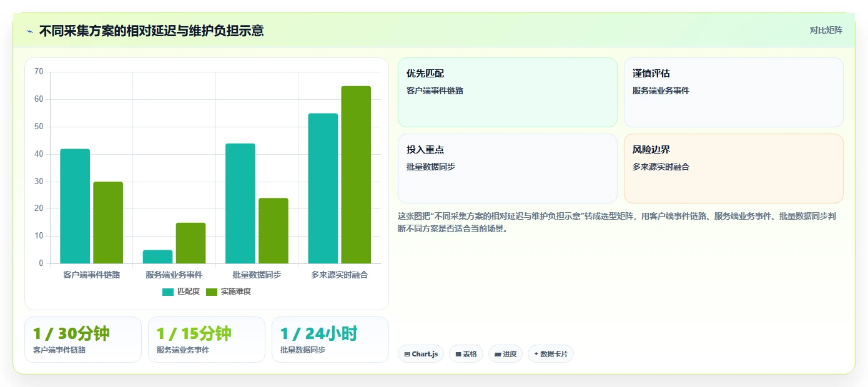Click the 实施难度 legend label
This screenshot has height=387, width=868.
tap(235, 291)
